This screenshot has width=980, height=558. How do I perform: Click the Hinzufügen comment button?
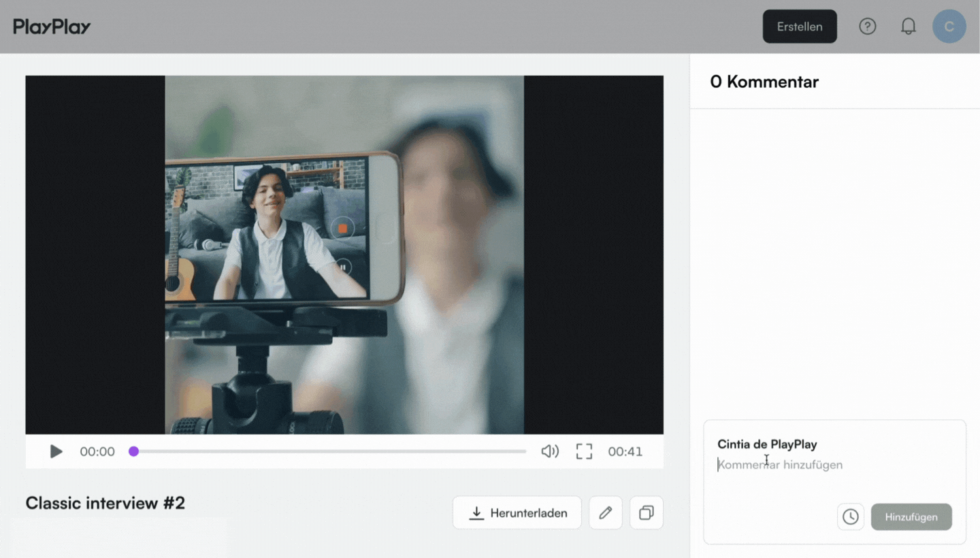point(911,516)
